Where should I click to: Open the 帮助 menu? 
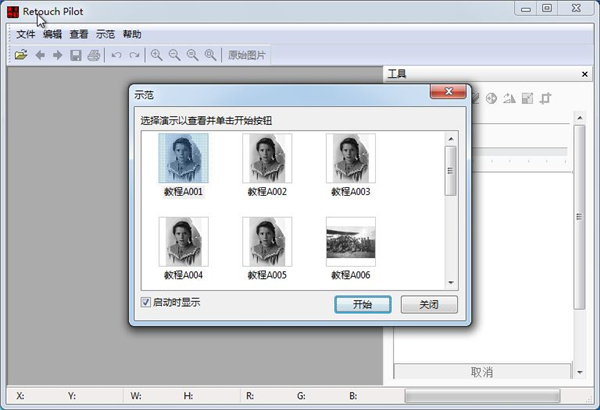(x=132, y=34)
